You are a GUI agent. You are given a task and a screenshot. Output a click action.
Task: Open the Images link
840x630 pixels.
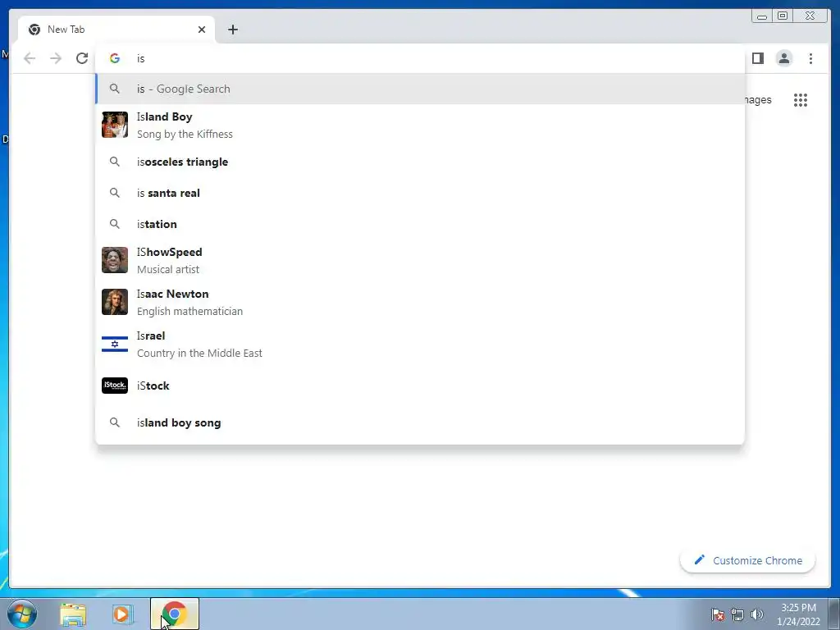pyautogui.click(x=758, y=100)
